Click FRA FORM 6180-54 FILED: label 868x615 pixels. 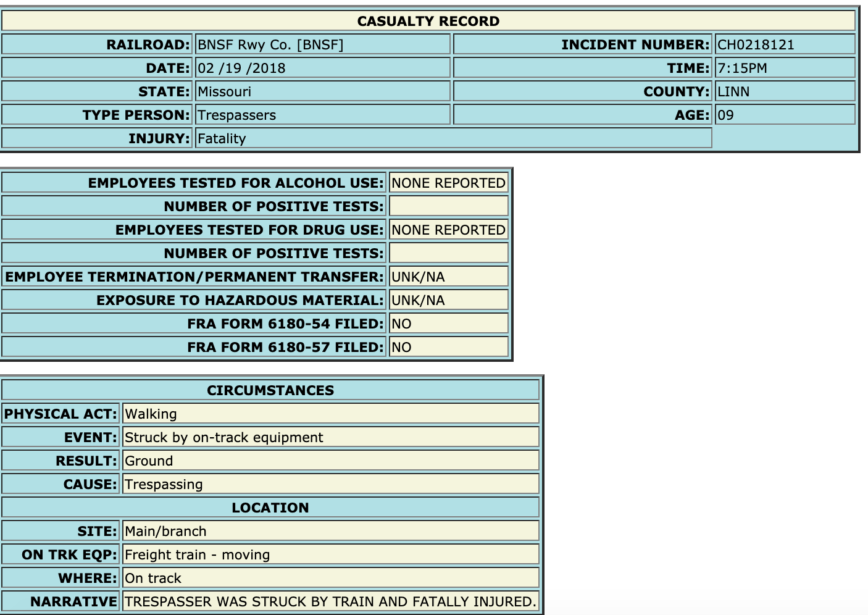(x=286, y=324)
